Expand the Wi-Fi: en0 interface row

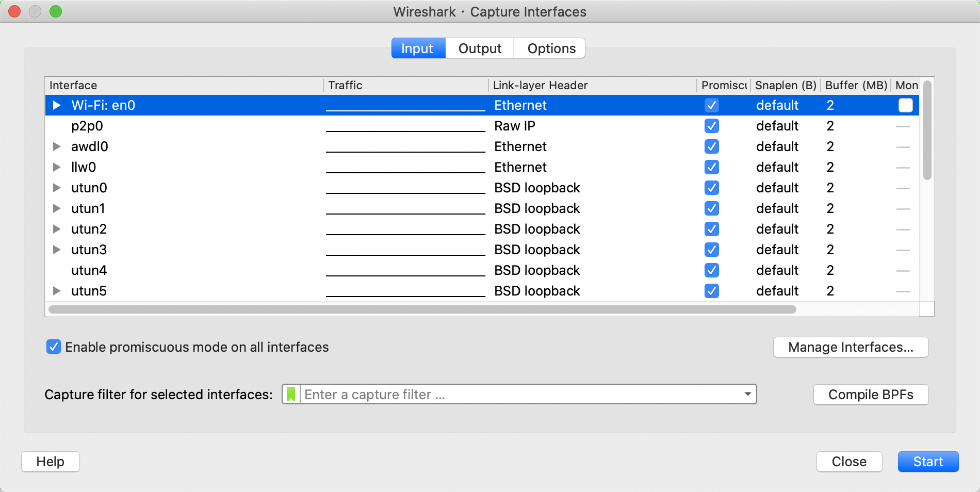(x=57, y=105)
